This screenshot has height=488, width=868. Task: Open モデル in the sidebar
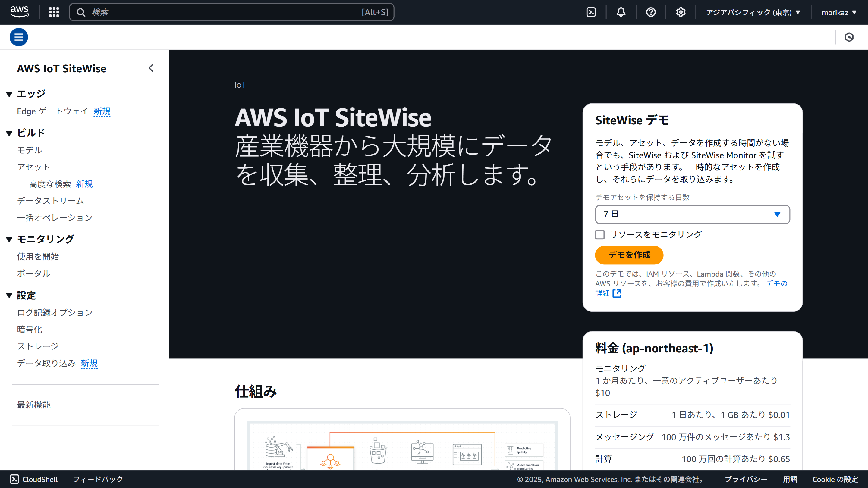pos(30,150)
